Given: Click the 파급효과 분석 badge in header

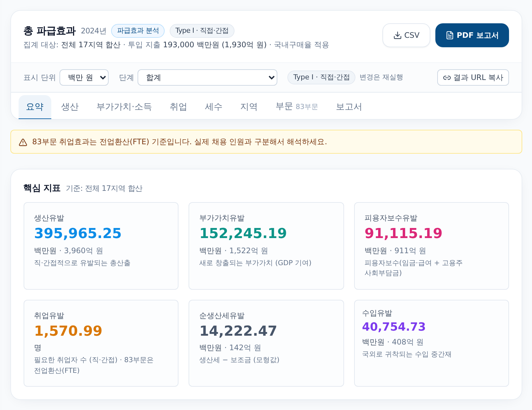Looking at the screenshot, I should coord(138,31).
